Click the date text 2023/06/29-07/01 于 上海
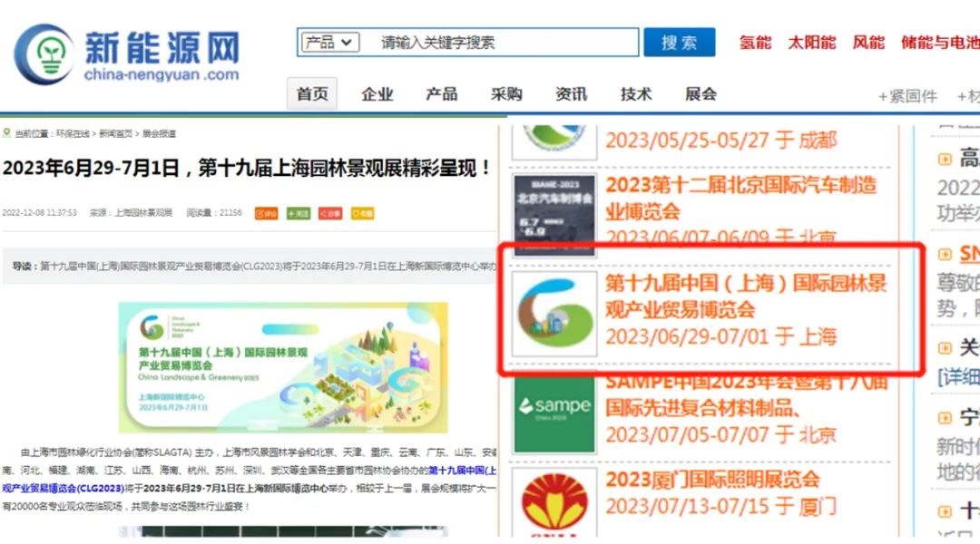Screen dimensions: 980x544 [720, 336]
